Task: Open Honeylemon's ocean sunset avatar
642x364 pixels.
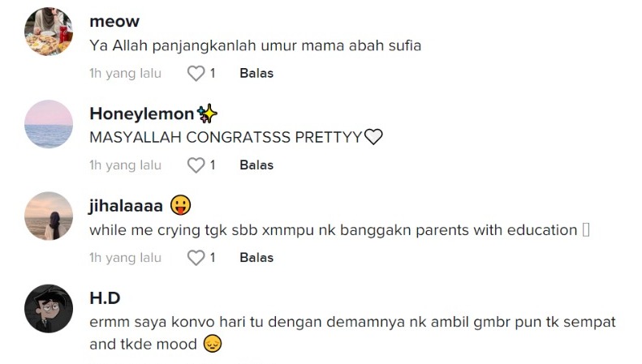Action: 49,124
